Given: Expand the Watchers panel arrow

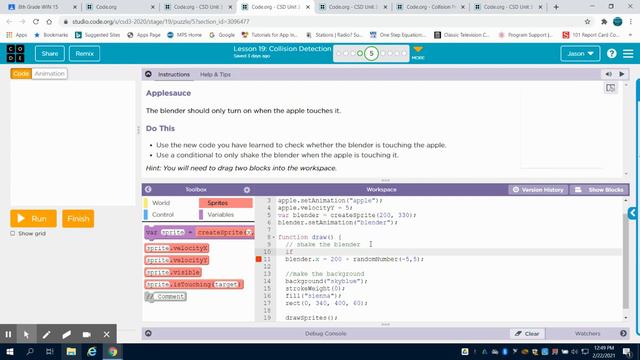Looking at the screenshot, I should tap(623, 333).
